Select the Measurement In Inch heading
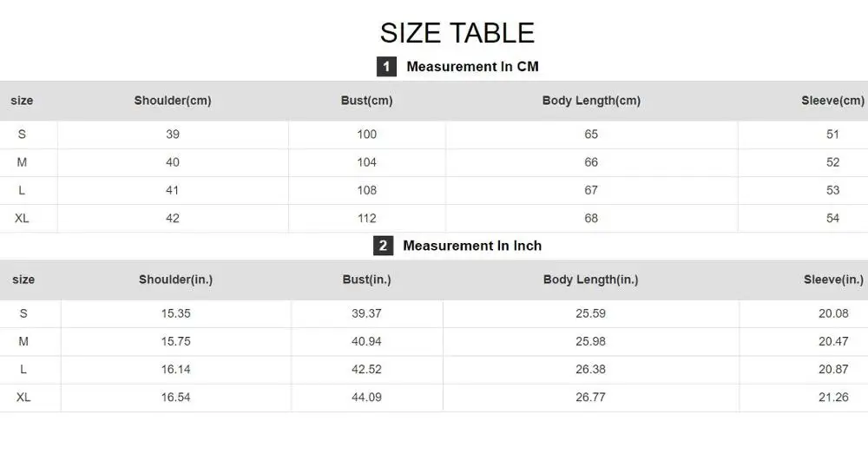This screenshot has width=868, height=454. [472, 246]
